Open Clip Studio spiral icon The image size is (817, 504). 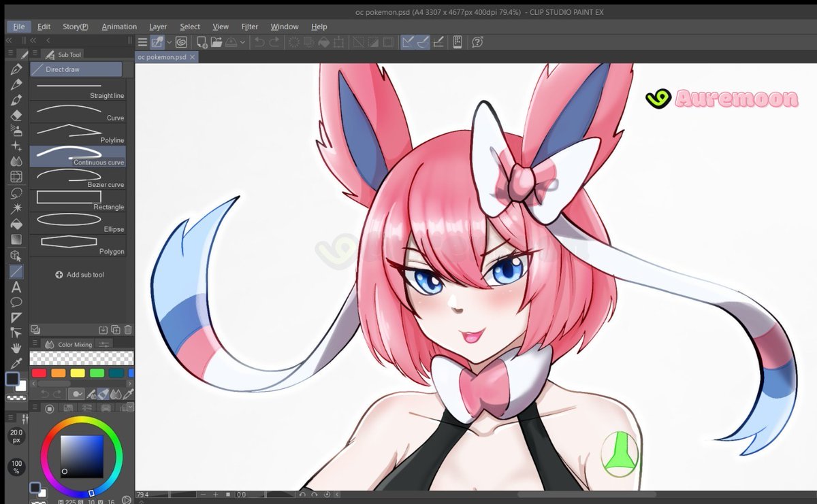(x=181, y=42)
